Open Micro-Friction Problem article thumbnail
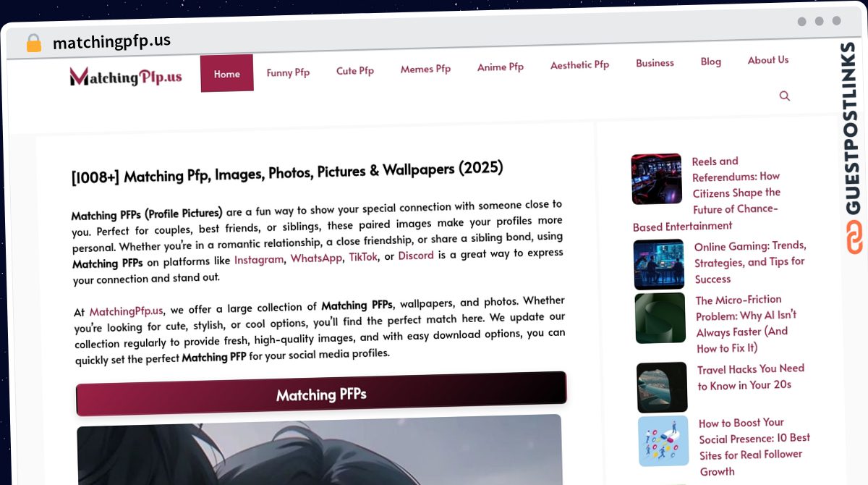 click(x=660, y=318)
